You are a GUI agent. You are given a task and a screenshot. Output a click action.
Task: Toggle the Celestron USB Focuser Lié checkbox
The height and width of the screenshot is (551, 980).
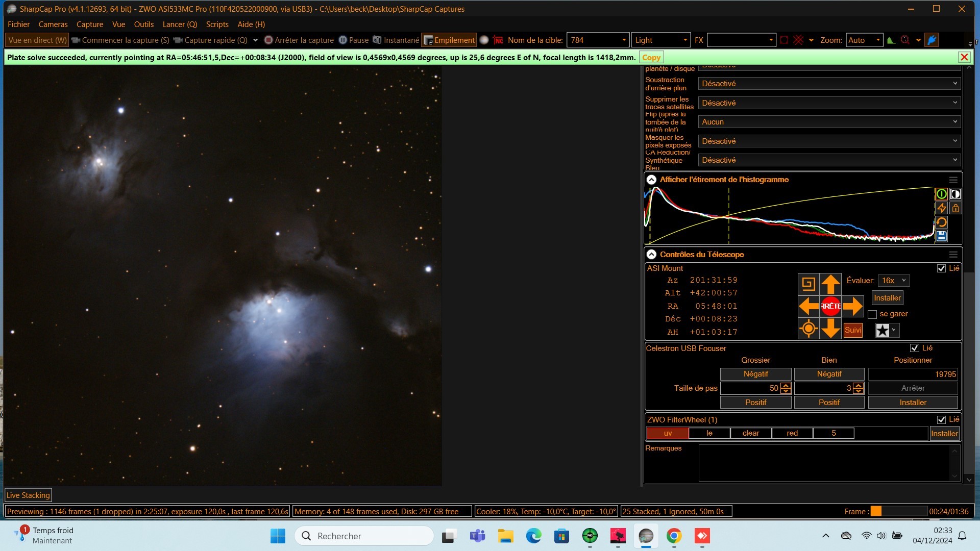915,348
